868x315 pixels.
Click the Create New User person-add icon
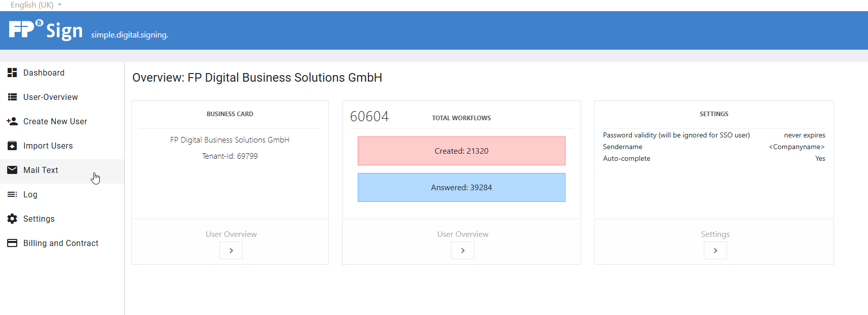pyautogui.click(x=12, y=121)
